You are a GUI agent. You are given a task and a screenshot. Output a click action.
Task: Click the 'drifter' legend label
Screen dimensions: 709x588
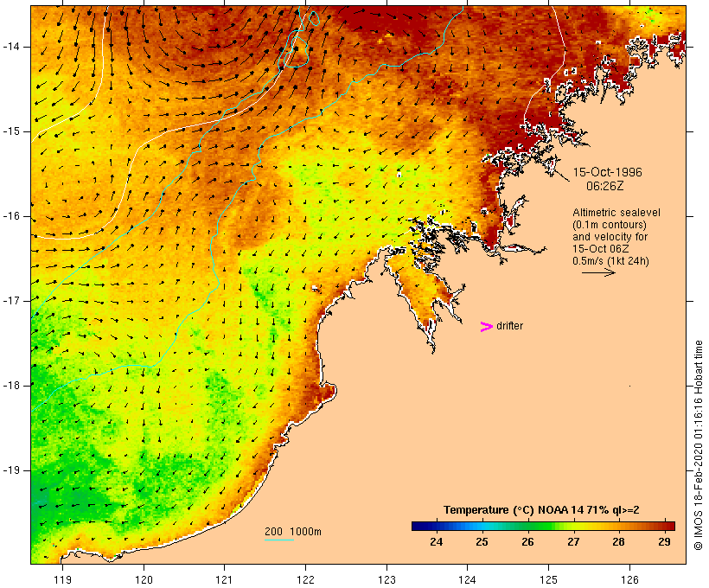tap(509, 326)
